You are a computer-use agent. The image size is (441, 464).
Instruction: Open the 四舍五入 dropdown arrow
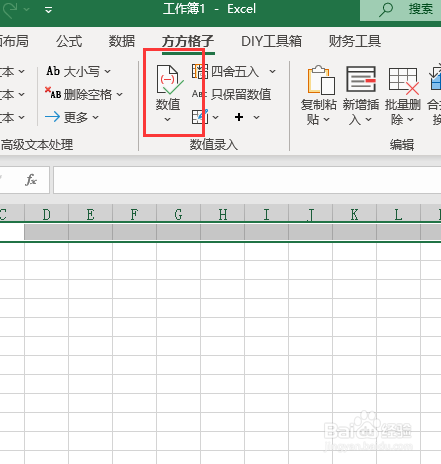(x=272, y=71)
